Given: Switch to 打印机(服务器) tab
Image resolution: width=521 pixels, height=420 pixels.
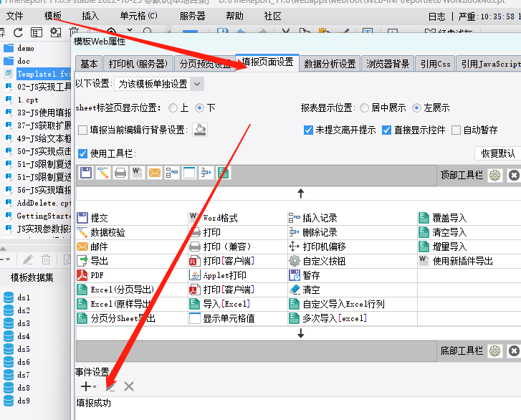Looking at the screenshot, I should (138, 64).
